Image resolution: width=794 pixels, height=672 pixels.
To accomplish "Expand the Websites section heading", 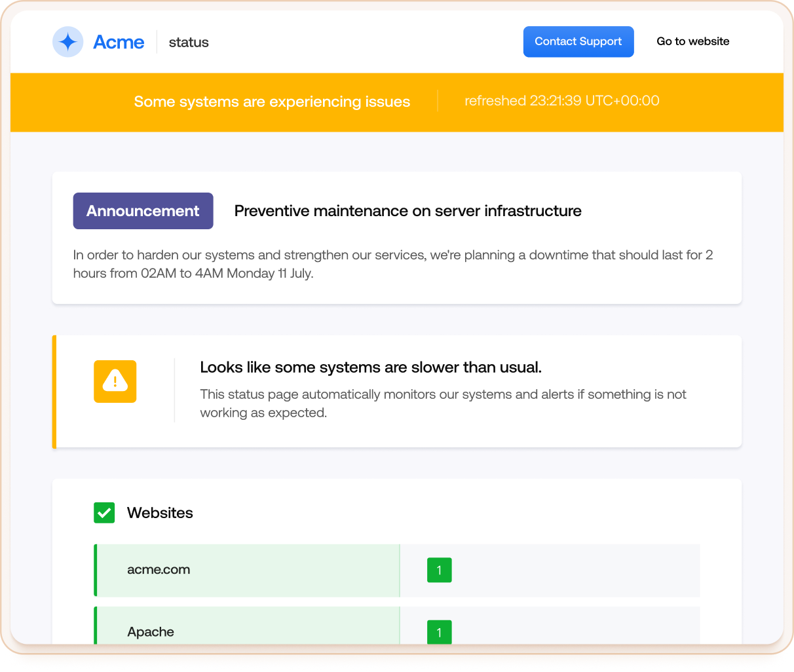I will 160,513.
